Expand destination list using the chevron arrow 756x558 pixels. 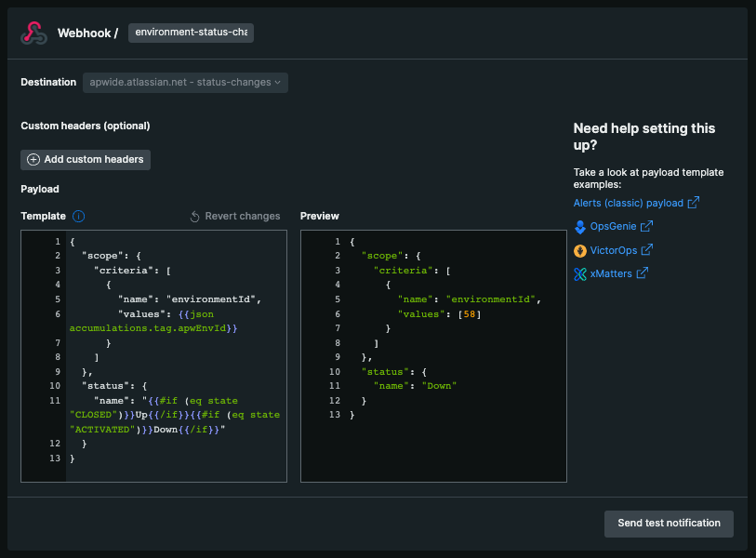(278, 83)
